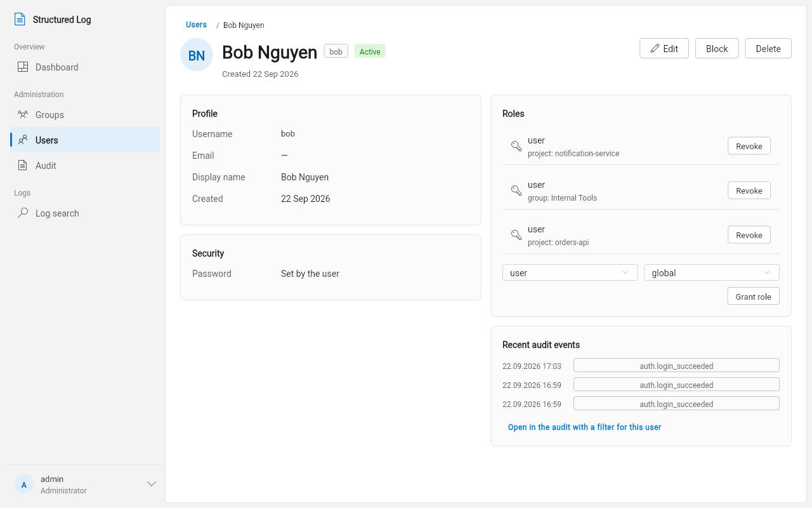Viewport: 812px width, 508px height.
Task: Open the Dashboard page
Action: (85, 67)
